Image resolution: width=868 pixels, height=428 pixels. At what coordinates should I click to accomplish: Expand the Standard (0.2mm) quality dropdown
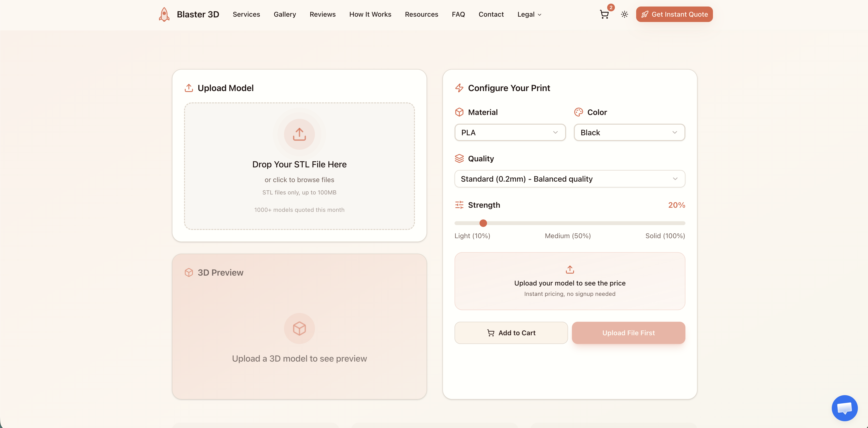click(x=569, y=179)
